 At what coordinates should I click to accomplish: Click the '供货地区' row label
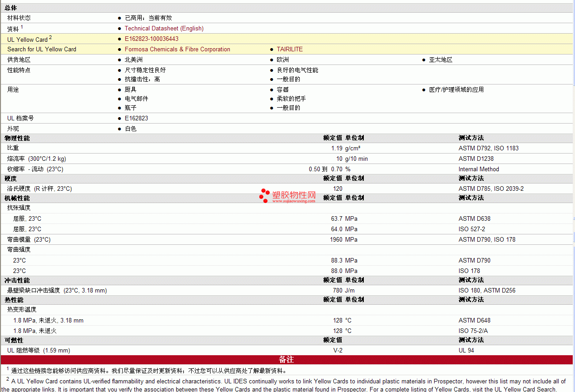[x=19, y=60]
